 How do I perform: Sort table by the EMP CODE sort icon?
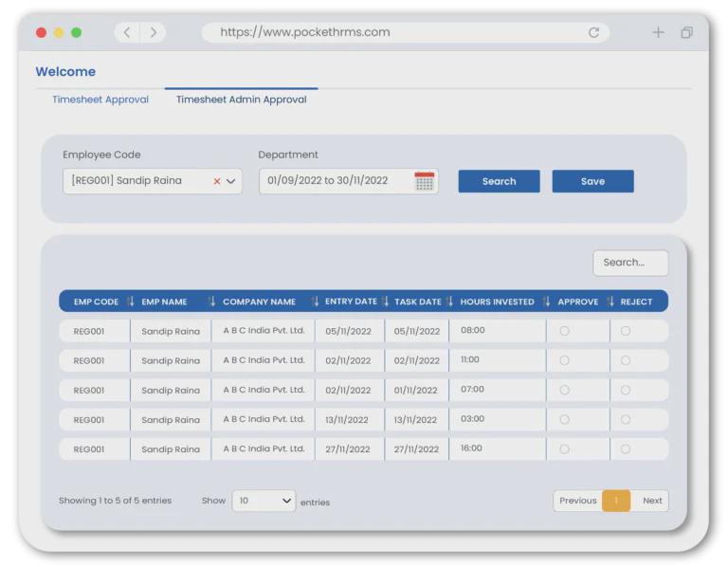(131, 302)
